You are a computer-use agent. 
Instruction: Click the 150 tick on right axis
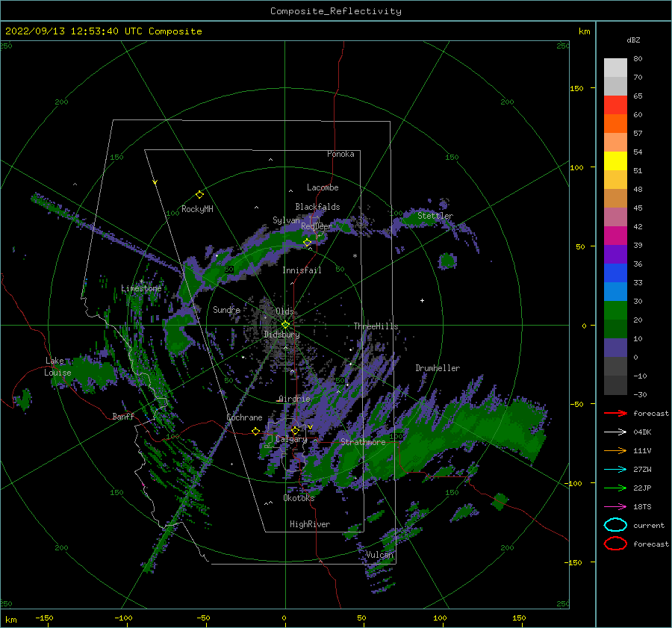coord(577,88)
